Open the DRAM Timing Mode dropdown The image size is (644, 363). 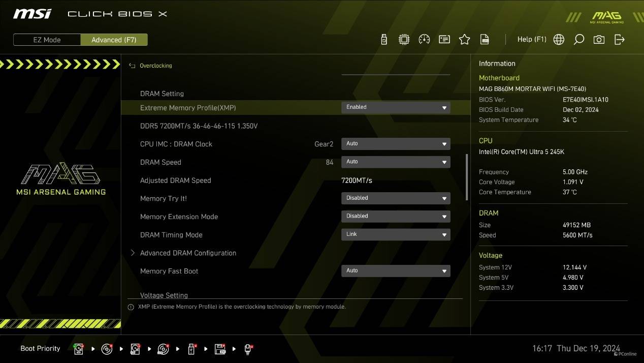[395, 234]
